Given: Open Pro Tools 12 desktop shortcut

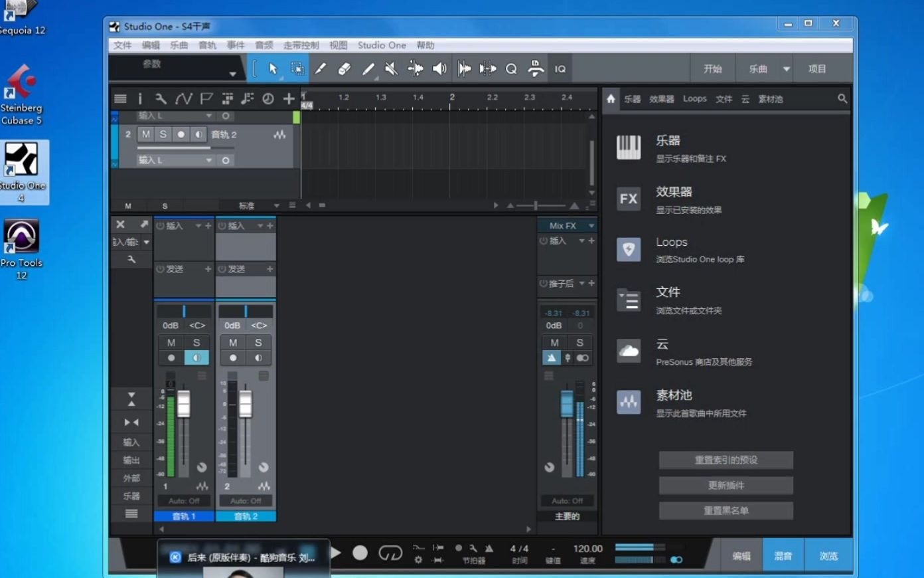Looking at the screenshot, I should pyautogui.click(x=21, y=249).
